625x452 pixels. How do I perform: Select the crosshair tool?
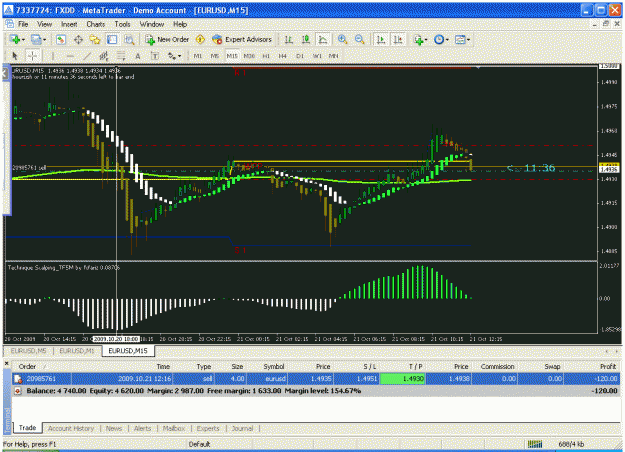coord(32,56)
